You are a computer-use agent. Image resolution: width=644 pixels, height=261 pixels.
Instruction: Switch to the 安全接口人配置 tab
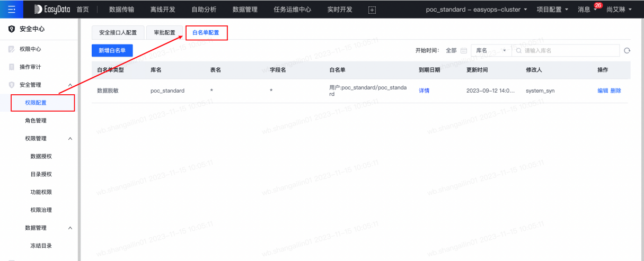(118, 32)
